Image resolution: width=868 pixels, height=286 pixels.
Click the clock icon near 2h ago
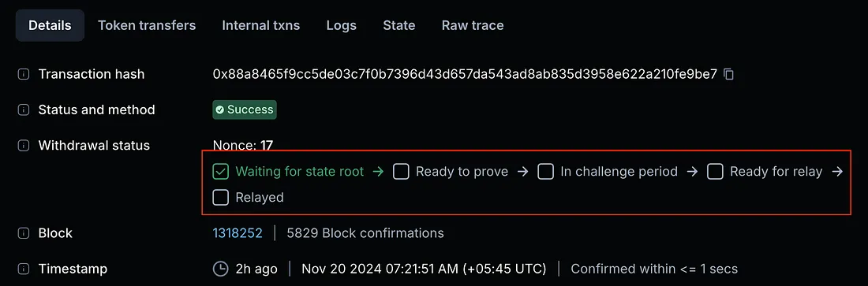click(220, 269)
